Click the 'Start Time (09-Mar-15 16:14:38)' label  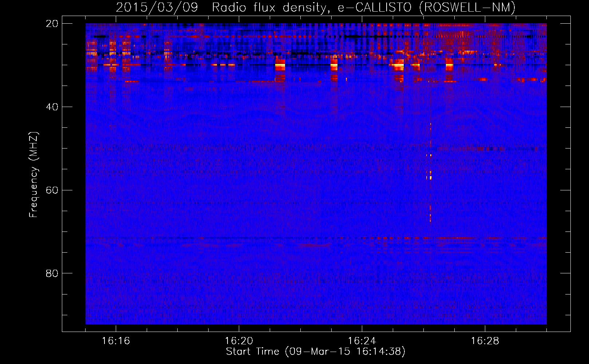tap(316, 352)
